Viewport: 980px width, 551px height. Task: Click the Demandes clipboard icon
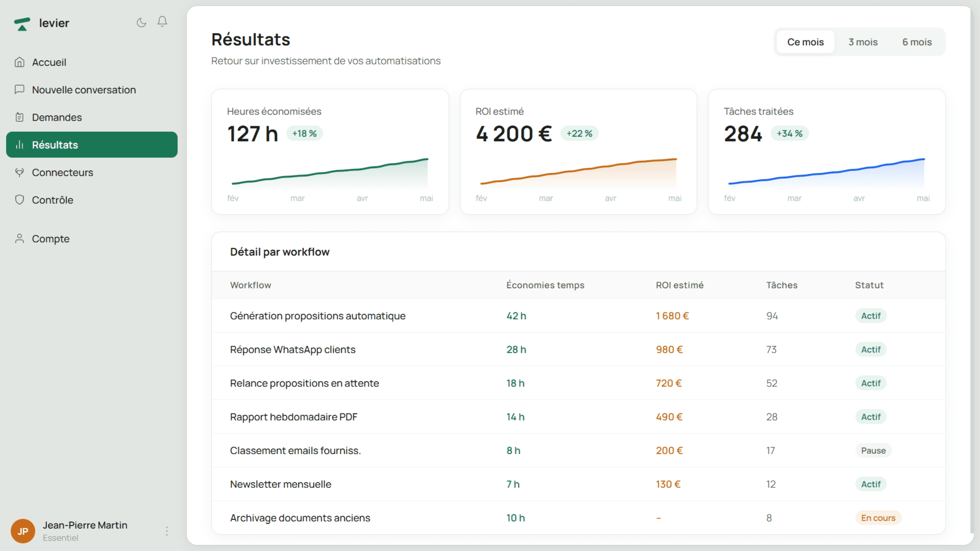point(20,117)
